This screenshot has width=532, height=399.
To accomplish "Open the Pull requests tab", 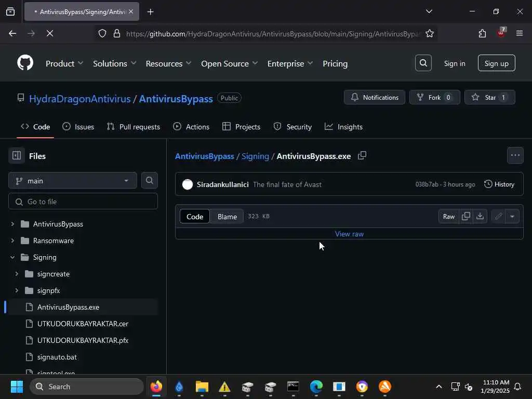I will click(134, 127).
